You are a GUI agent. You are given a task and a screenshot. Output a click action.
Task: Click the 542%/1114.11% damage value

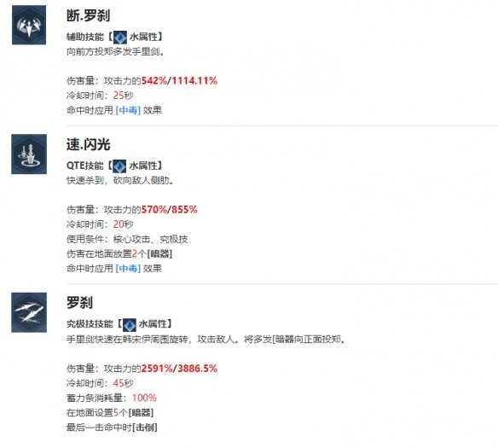pos(179,81)
